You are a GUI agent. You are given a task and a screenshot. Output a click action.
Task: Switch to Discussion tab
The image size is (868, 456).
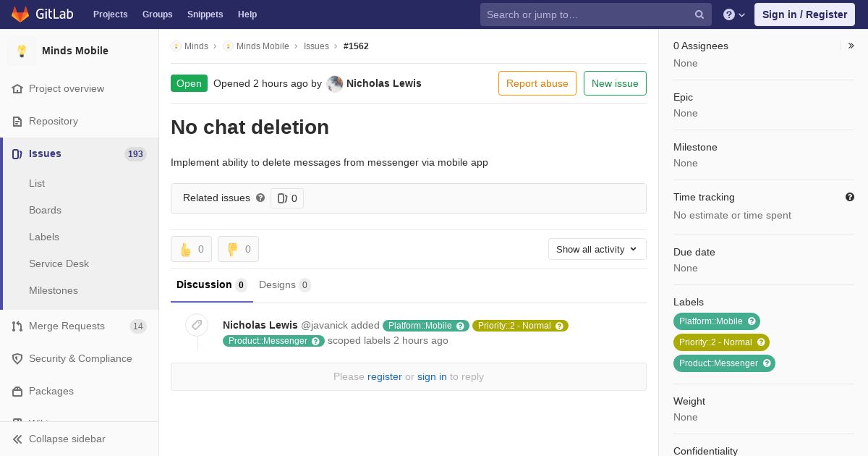click(212, 285)
